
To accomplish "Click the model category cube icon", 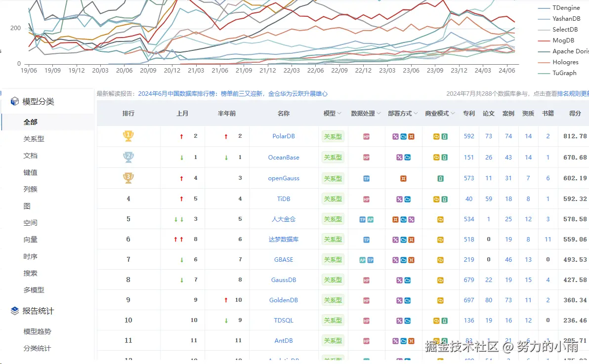I will 15,101.
